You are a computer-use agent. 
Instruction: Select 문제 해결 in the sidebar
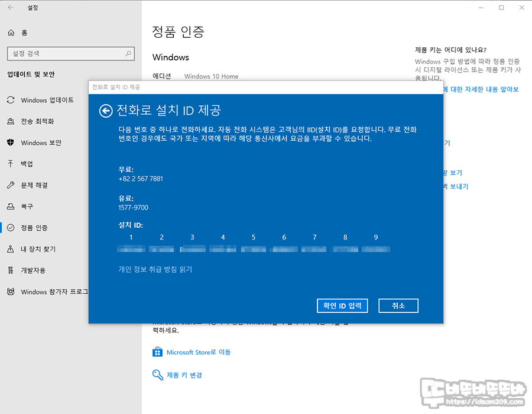coord(34,185)
